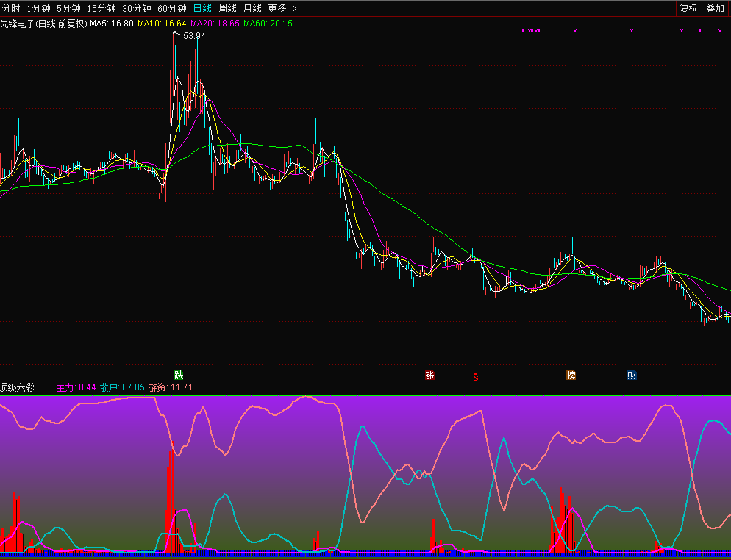This screenshot has width=731, height=560.
Task: Click the rightmost magenta info marker
Action: [720, 31]
